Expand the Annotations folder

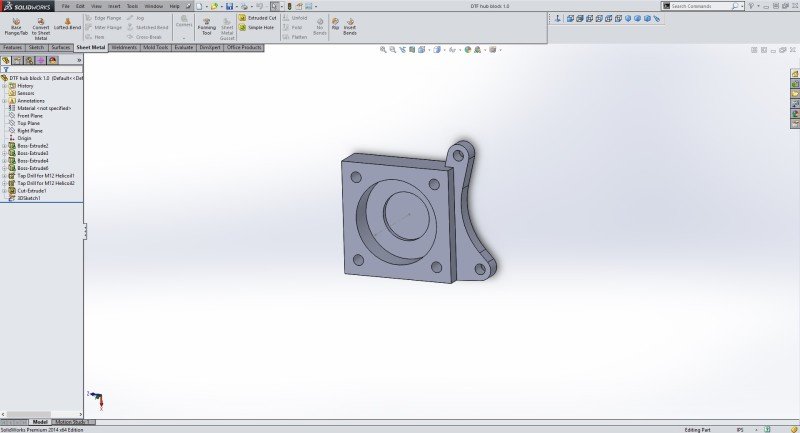pyautogui.click(x=5, y=101)
